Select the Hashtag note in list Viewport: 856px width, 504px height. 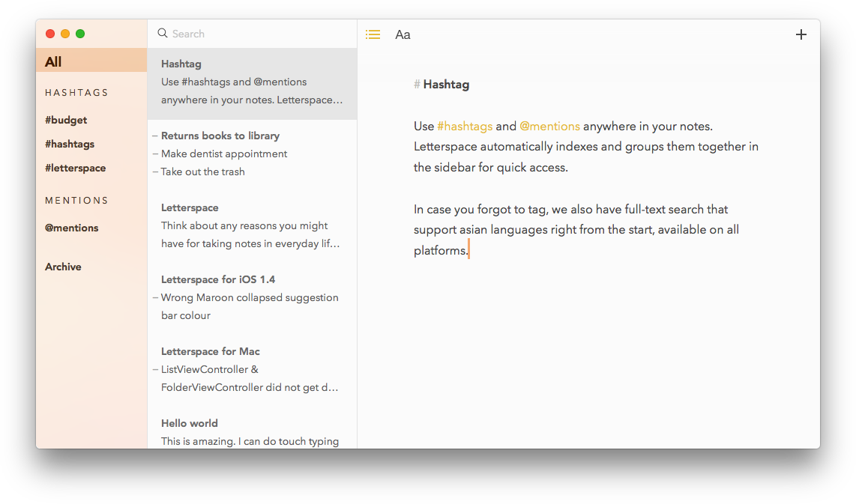click(x=252, y=83)
